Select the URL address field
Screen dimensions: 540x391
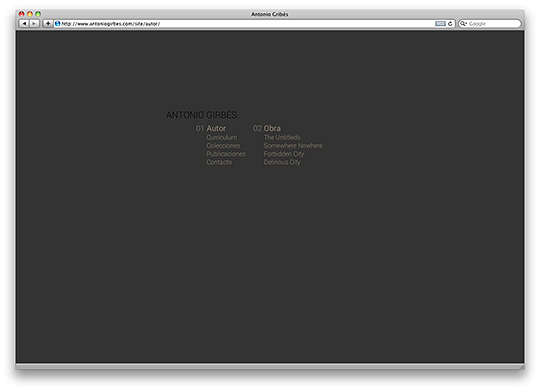pyautogui.click(x=254, y=23)
